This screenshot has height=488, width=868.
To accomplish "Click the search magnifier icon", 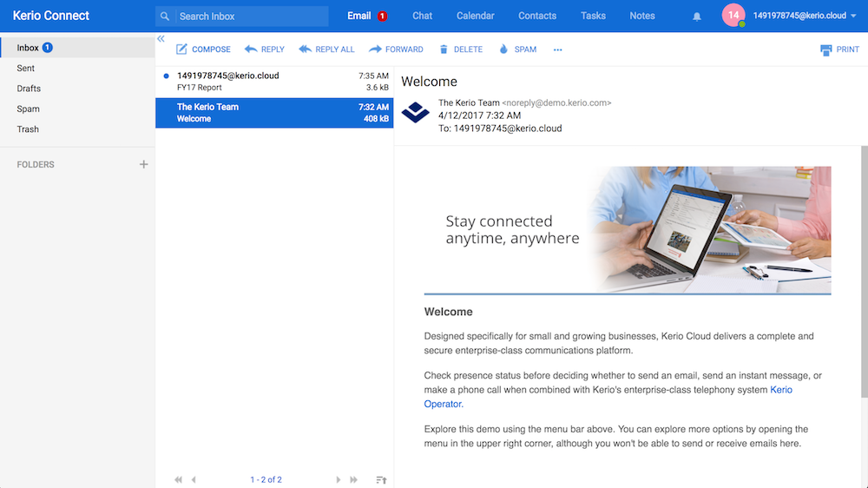I will coord(164,16).
